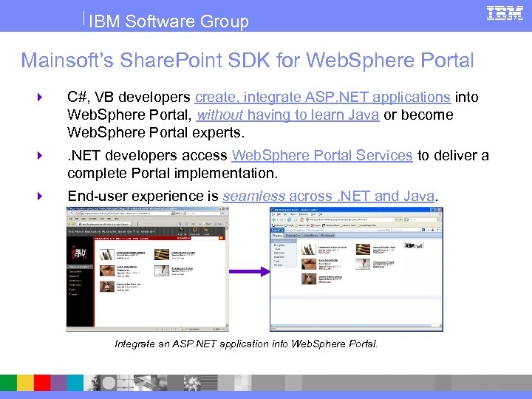Click the address bar in the right browser screenshot
Image resolution: width=532 pixels, height=399 pixels.
pos(352,219)
